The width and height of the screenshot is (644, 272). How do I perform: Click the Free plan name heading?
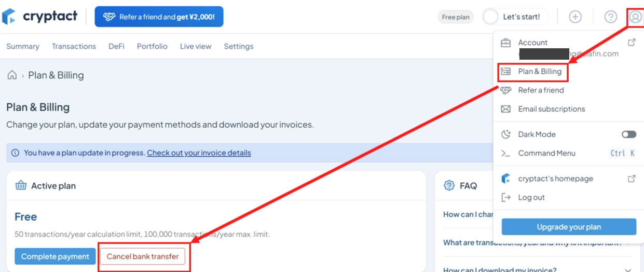[25, 216]
